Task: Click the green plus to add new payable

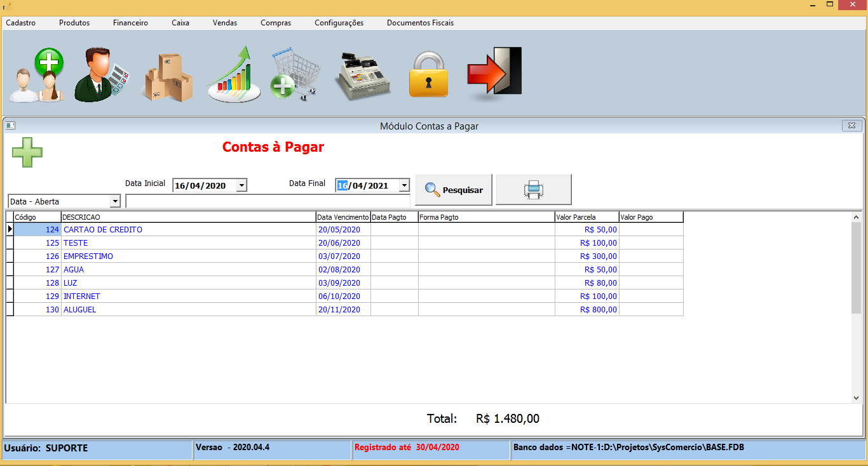Action: click(x=27, y=152)
